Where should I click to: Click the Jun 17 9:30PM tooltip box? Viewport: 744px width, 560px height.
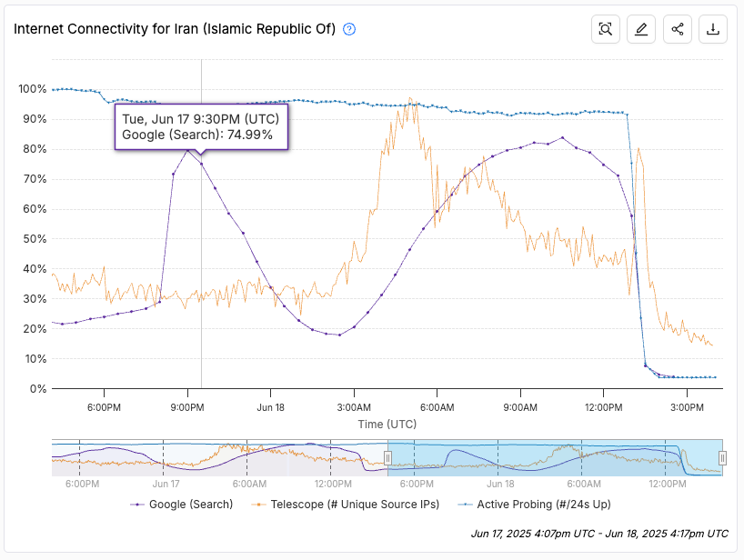click(x=202, y=128)
